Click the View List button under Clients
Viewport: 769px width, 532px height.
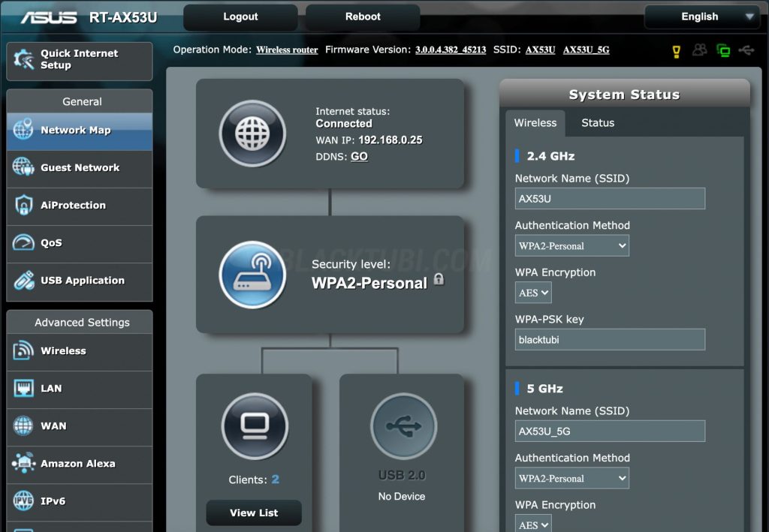254,513
